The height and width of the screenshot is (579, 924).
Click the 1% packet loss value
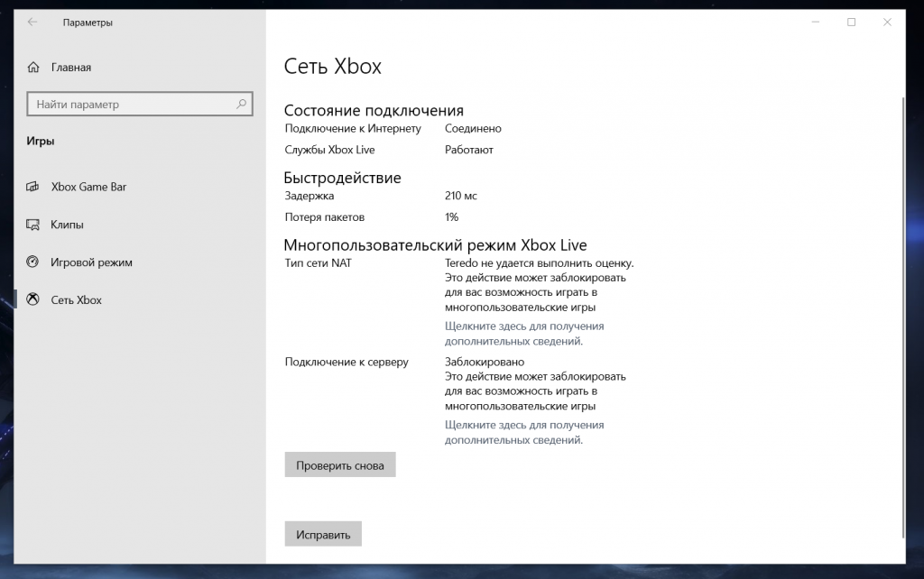point(451,216)
